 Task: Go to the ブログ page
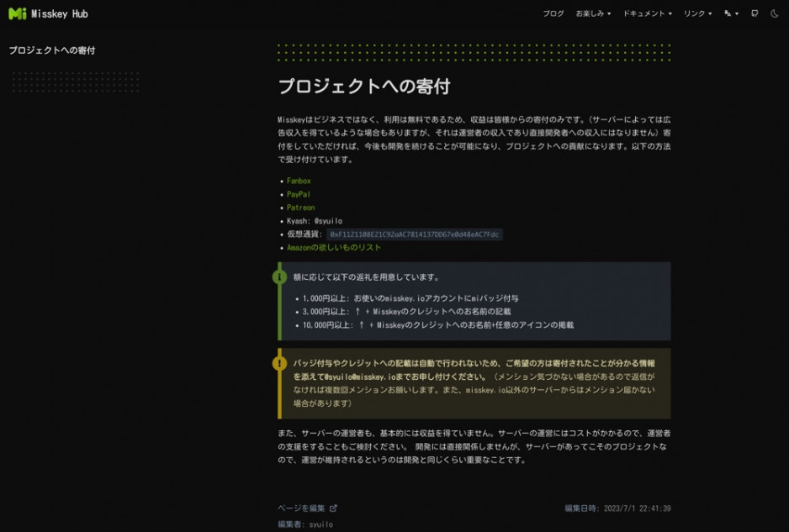tap(553, 13)
